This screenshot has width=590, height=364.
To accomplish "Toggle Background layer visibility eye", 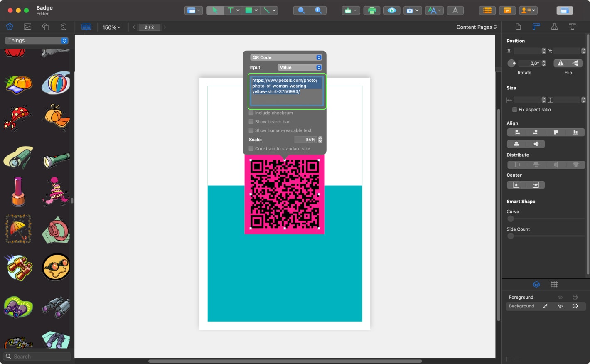I will (560, 306).
